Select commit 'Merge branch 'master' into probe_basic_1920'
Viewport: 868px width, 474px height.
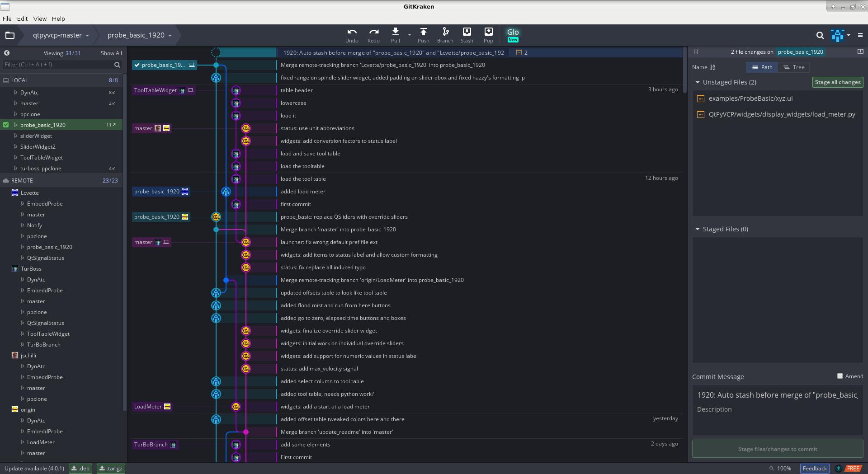click(338, 230)
